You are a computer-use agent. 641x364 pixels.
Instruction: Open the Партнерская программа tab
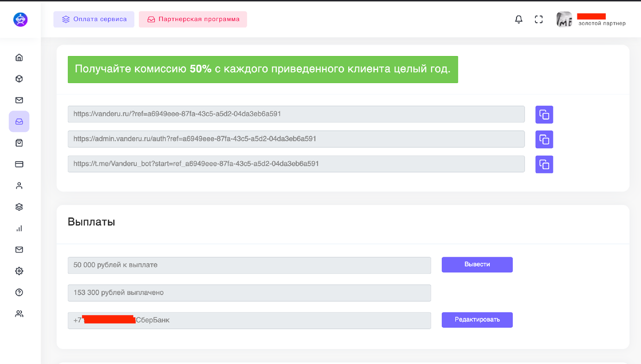tap(193, 19)
